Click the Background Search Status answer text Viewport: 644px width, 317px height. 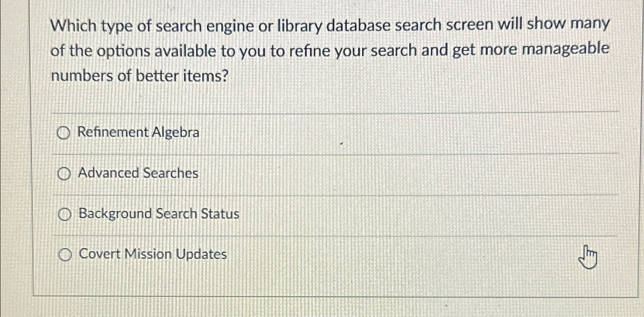click(158, 214)
